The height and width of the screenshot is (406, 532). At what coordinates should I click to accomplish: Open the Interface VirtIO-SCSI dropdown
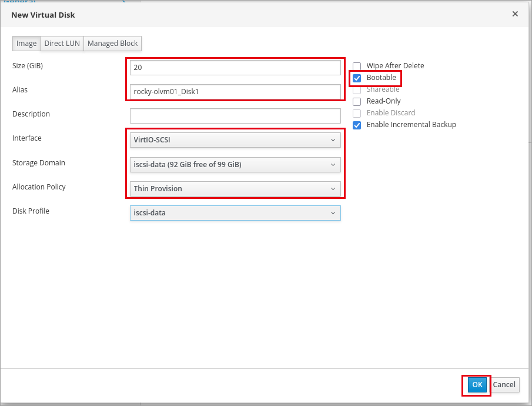coord(235,140)
